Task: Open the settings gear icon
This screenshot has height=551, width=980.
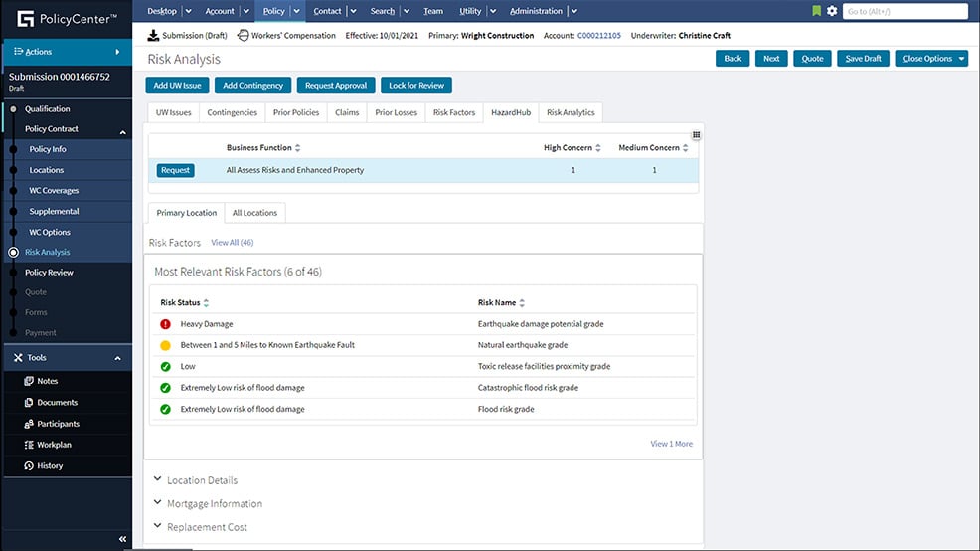Action: point(832,11)
